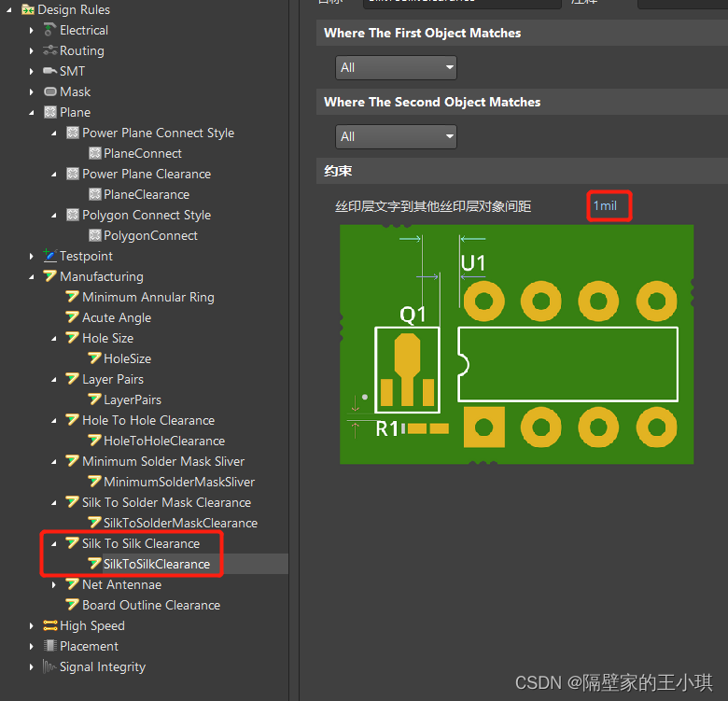Click the Routing category icon
Screen dimensions: 728x701
click(x=49, y=50)
